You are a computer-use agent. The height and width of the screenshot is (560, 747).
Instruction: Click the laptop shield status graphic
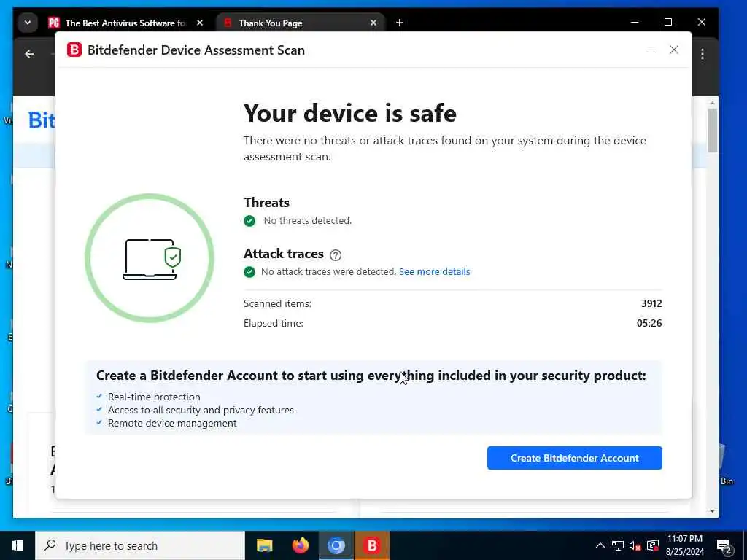tap(150, 258)
